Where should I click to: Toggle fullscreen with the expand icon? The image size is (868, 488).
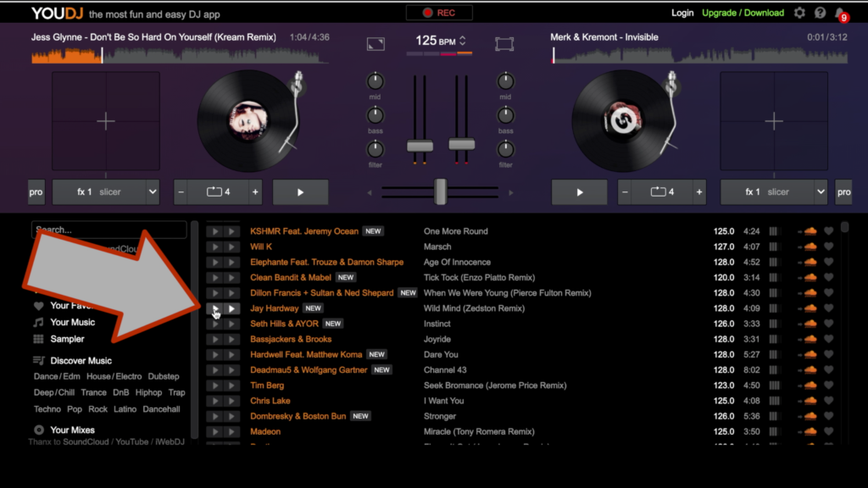coord(376,44)
